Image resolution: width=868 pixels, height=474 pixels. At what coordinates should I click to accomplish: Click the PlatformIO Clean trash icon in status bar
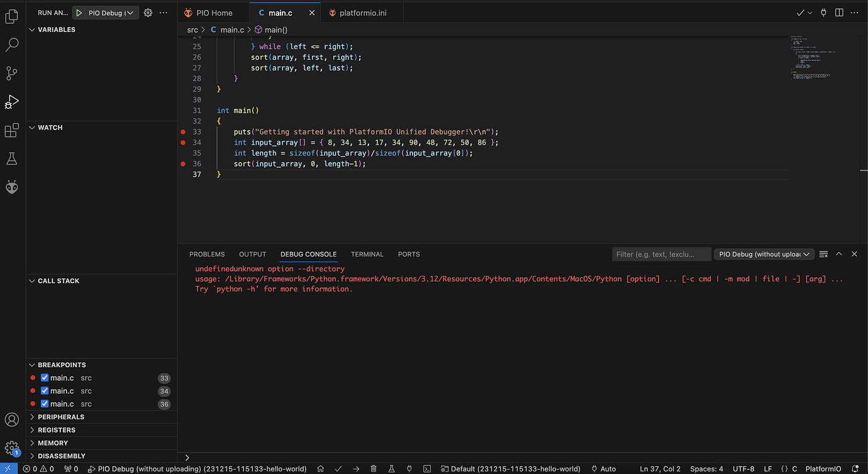[374, 469]
